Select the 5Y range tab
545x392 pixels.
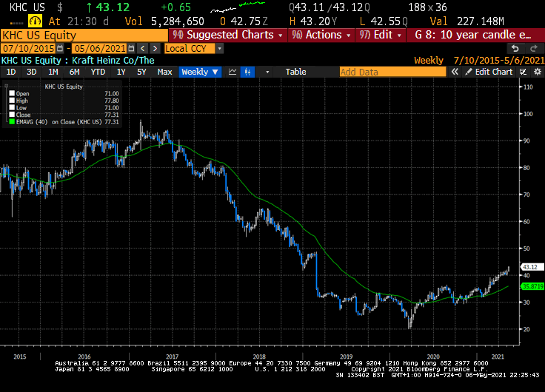141,72
